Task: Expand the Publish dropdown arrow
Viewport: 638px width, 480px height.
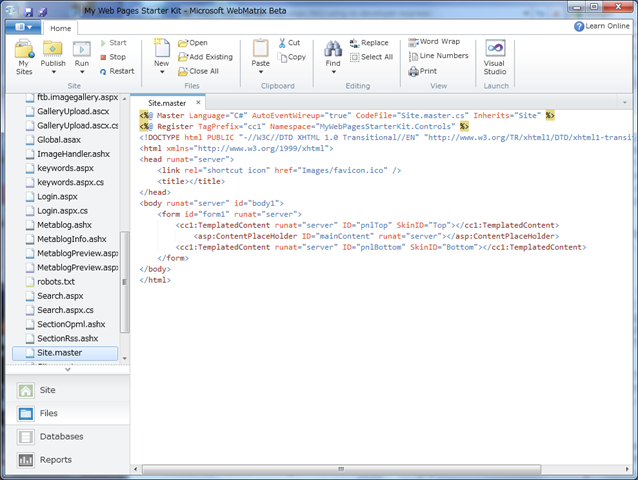Action: pos(53,72)
